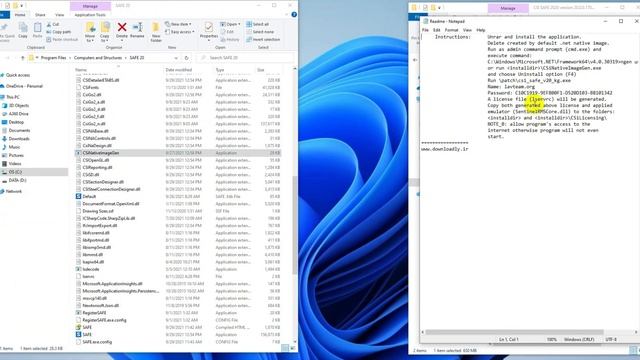The image size is (640, 360).
Task: Open Network in navigation pane
Action: [13, 191]
